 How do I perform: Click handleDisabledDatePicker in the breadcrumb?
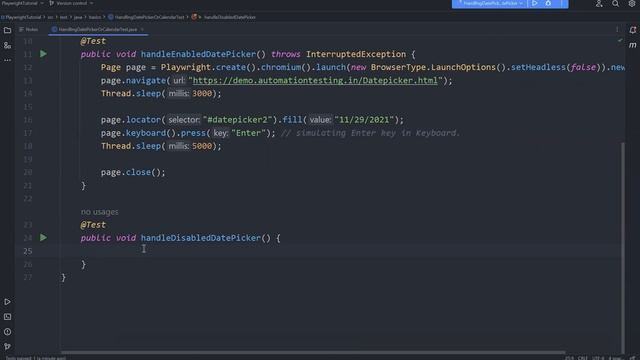(x=230, y=17)
